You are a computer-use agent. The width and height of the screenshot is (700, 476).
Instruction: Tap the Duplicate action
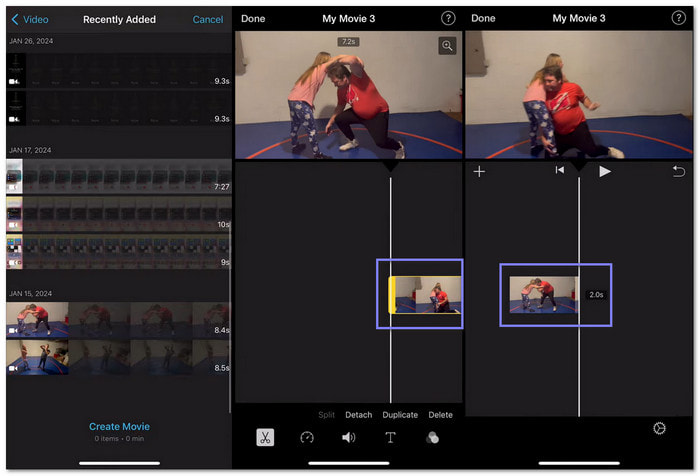(400, 415)
